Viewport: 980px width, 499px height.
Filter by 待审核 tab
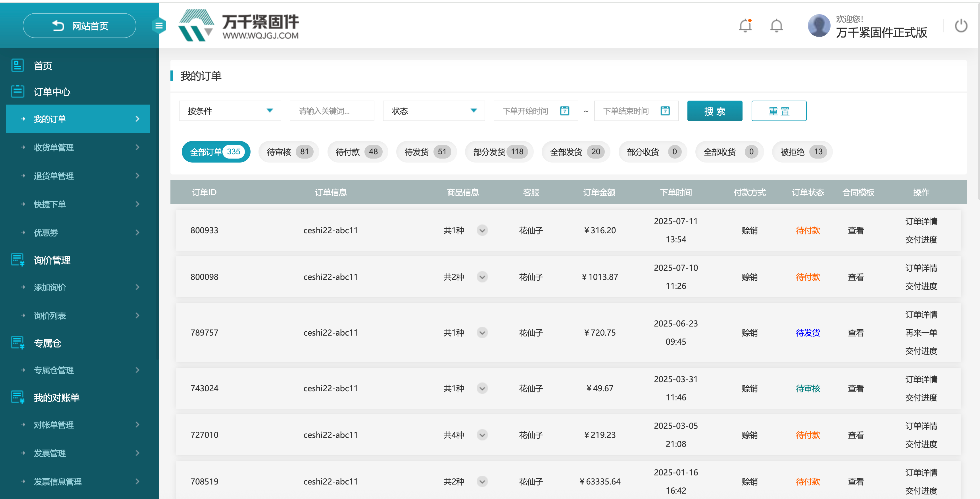pyautogui.click(x=289, y=152)
